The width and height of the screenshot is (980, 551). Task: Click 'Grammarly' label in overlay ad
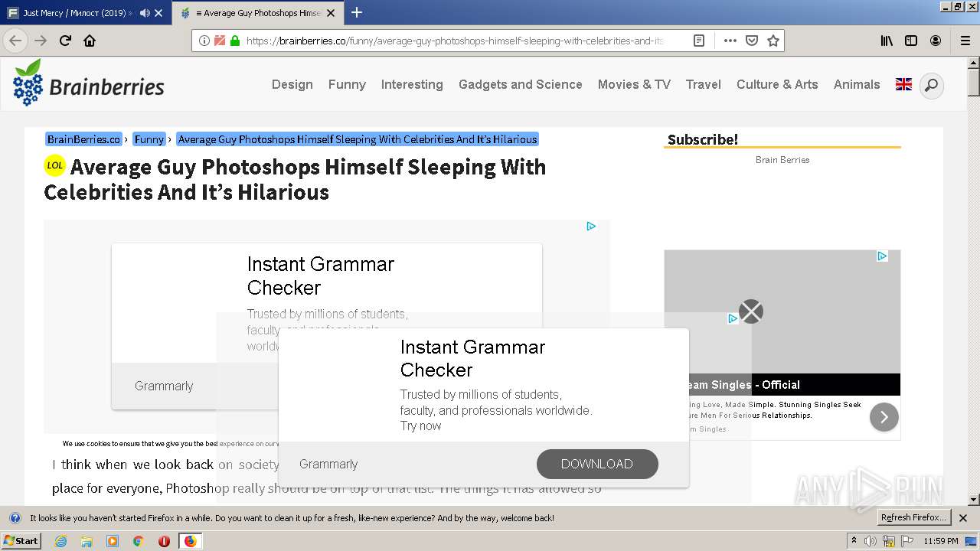pos(328,464)
